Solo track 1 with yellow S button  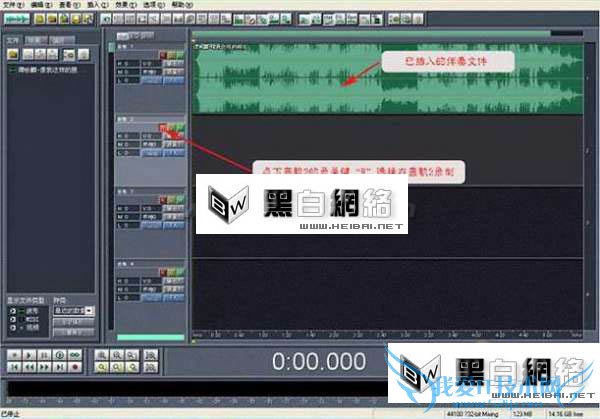[171, 55]
